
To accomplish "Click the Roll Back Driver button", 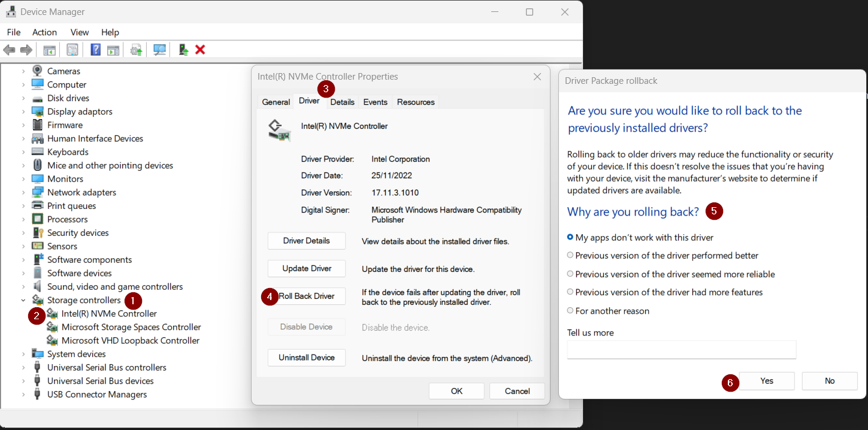I will point(307,296).
